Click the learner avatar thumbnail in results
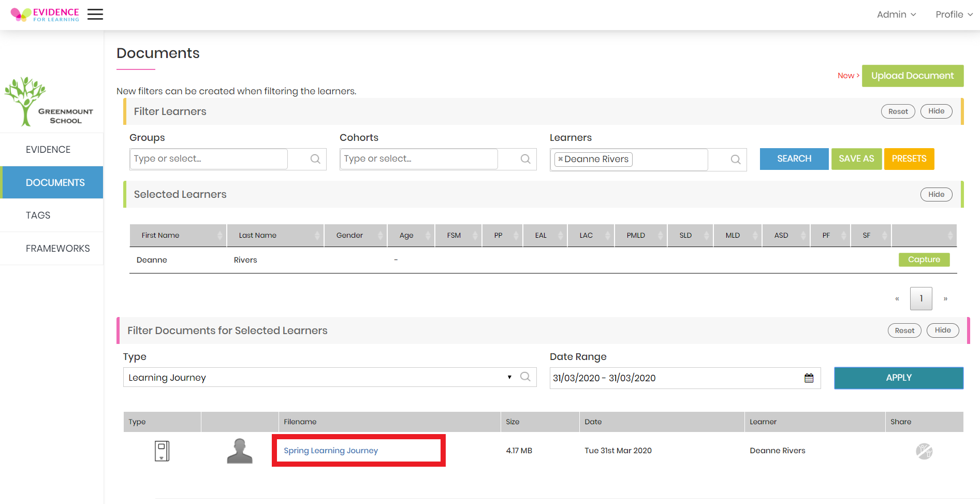This screenshot has height=504, width=980. 240,450
